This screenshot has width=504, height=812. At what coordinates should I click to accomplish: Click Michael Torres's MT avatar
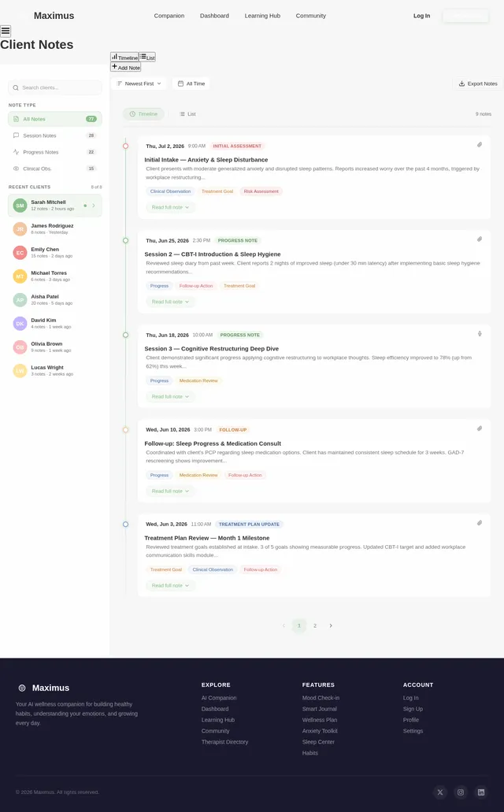tap(20, 276)
